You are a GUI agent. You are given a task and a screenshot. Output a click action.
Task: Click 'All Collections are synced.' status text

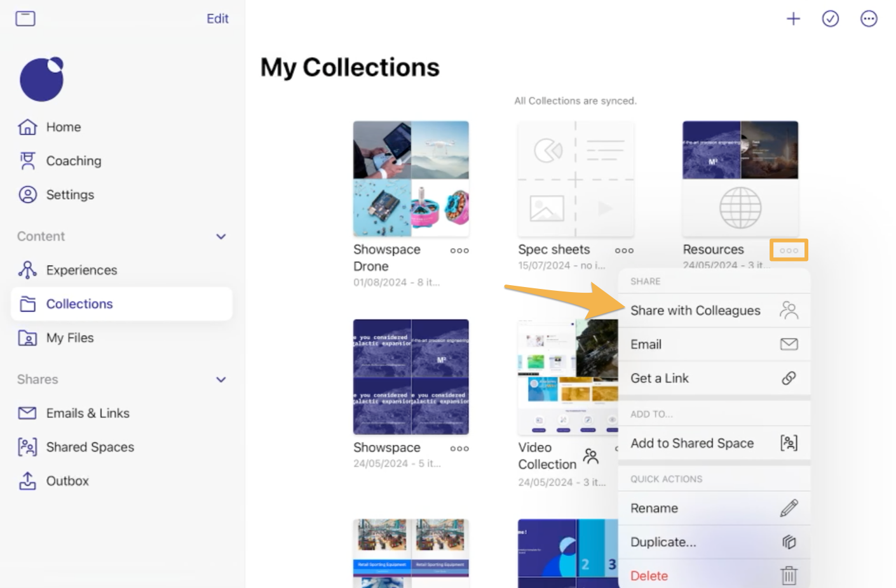(x=575, y=101)
